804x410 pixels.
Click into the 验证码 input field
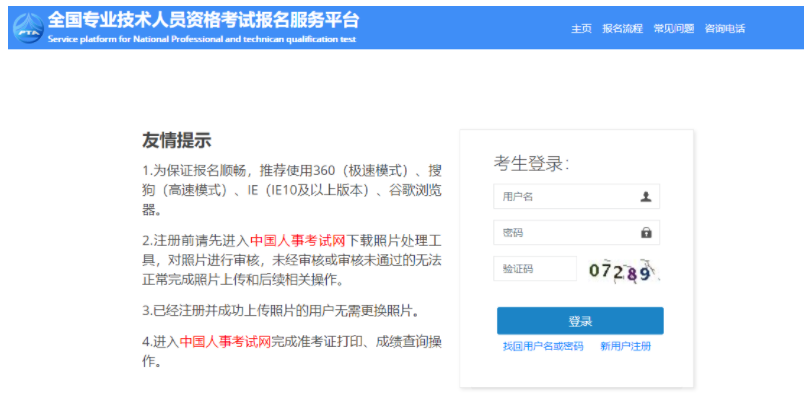[535, 269]
